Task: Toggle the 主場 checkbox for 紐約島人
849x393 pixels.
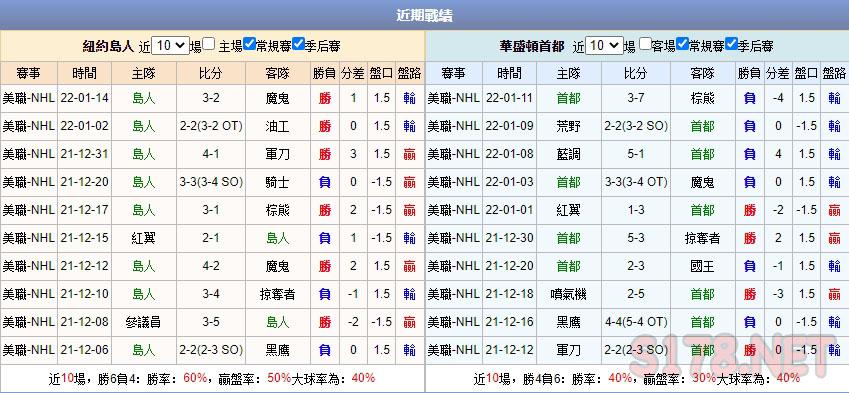Action: coord(209,44)
